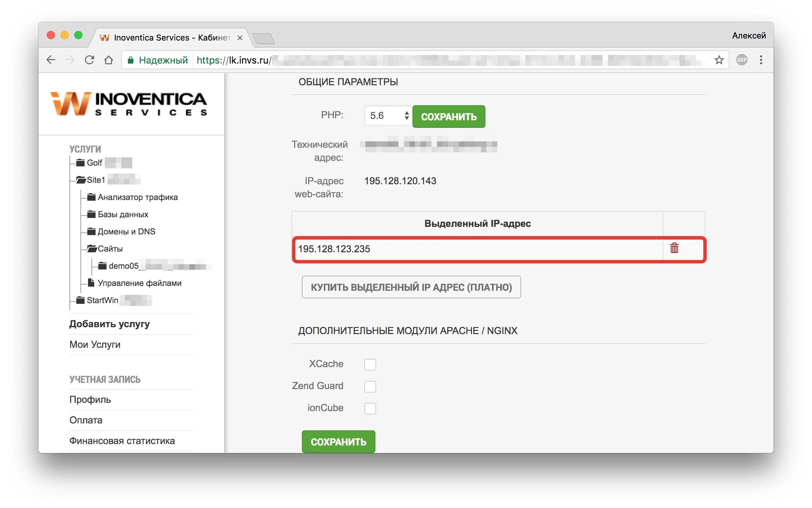
Task: Select the demo05 site entry
Action: click(x=124, y=266)
